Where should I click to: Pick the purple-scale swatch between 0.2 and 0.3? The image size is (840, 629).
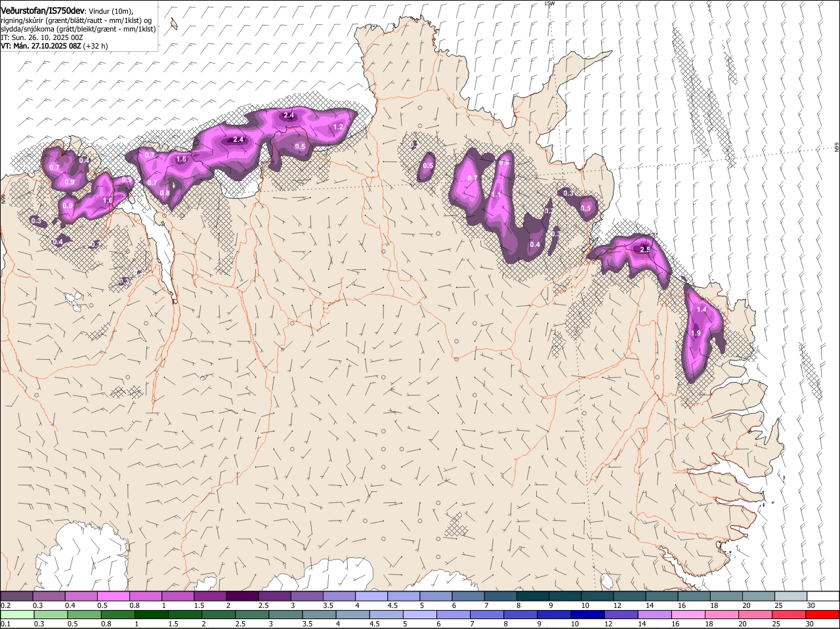pyautogui.click(x=16, y=596)
